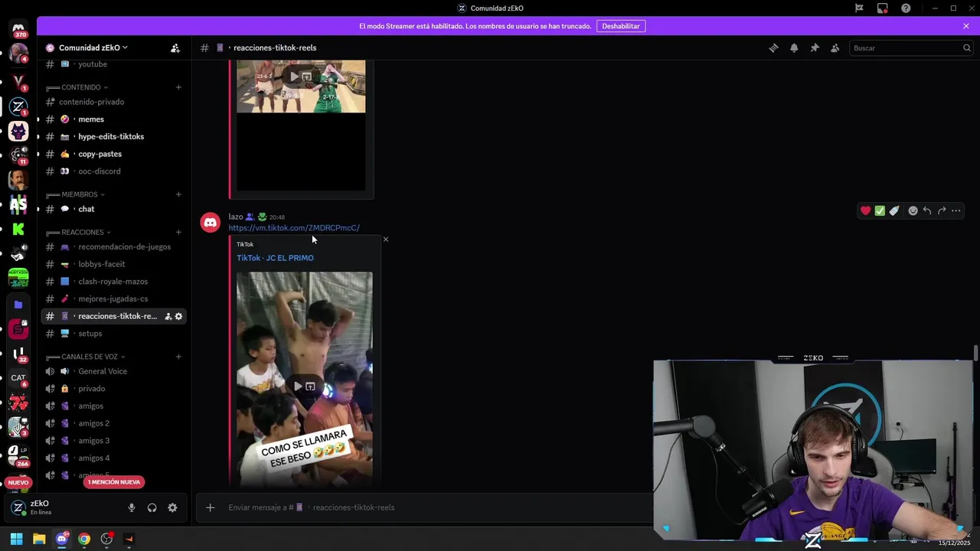Go to hype-edits-tiktoks channel
The image size is (980, 551).
click(113, 136)
